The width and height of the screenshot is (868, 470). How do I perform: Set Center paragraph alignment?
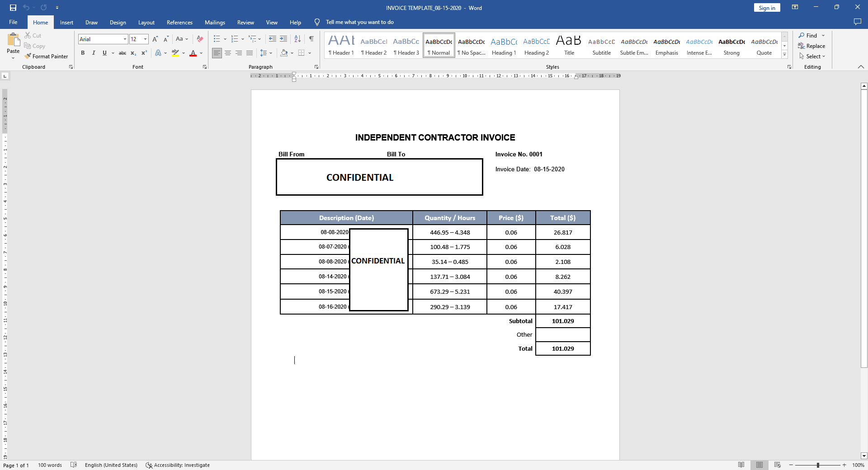coord(228,53)
